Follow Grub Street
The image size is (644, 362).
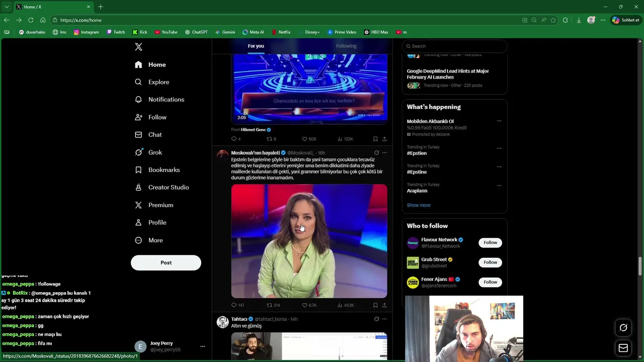[x=490, y=262]
